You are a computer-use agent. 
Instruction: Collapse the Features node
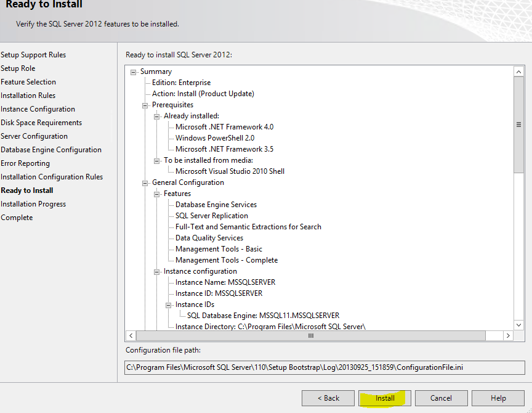coord(157,194)
